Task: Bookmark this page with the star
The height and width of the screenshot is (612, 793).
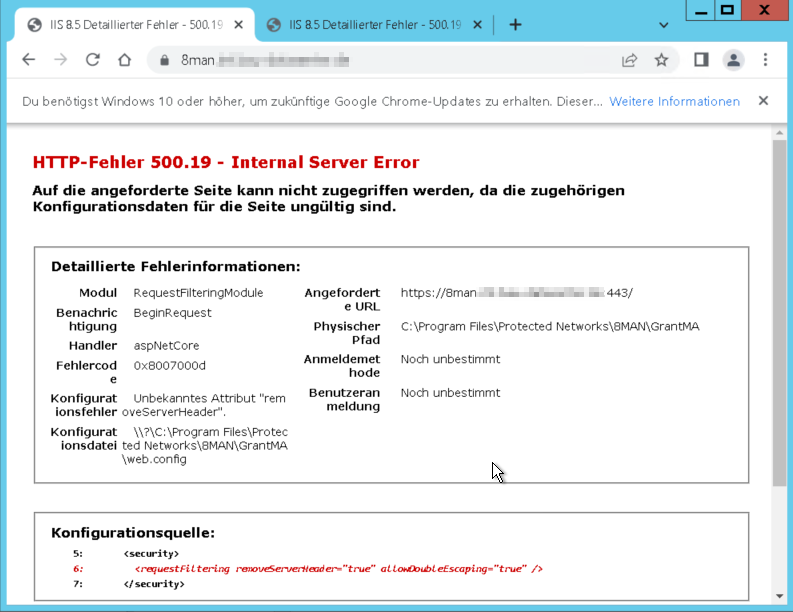Action: (x=661, y=60)
